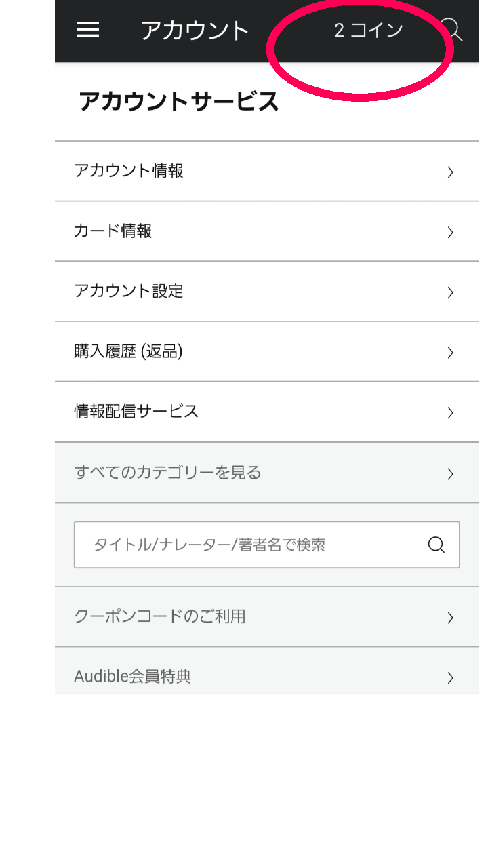The width and height of the screenshot is (488, 868).
Task: Click the タイトル/ナレーター/著者名で検索 search field
Action: pyautogui.click(x=251, y=545)
